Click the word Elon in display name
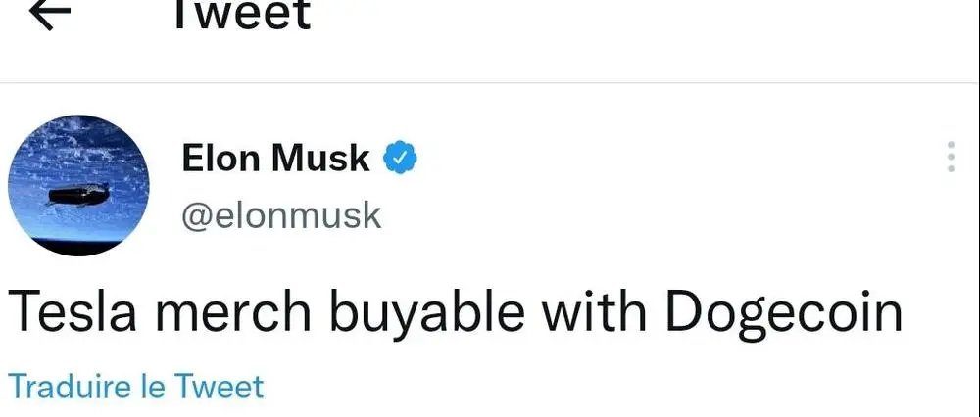Screen dimensions: 980x417 [x=220, y=159]
